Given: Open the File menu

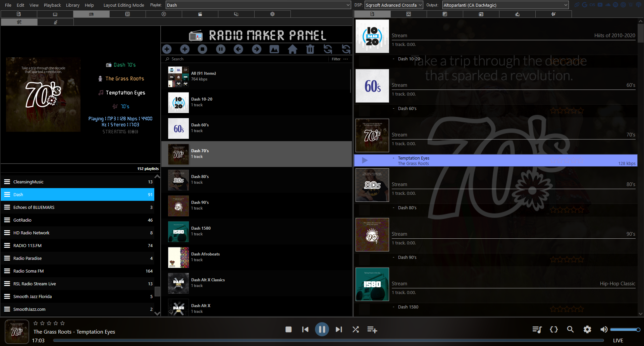Looking at the screenshot, I should pyautogui.click(x=8, y=5).
